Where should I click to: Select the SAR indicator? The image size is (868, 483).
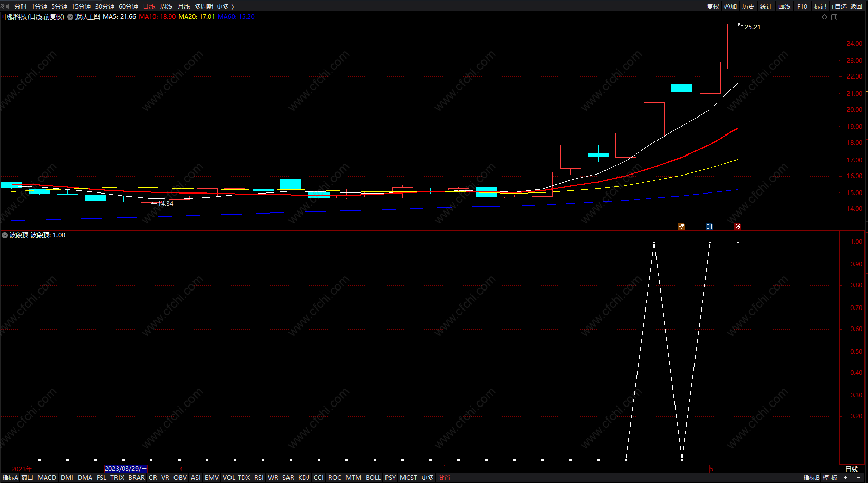288,478
